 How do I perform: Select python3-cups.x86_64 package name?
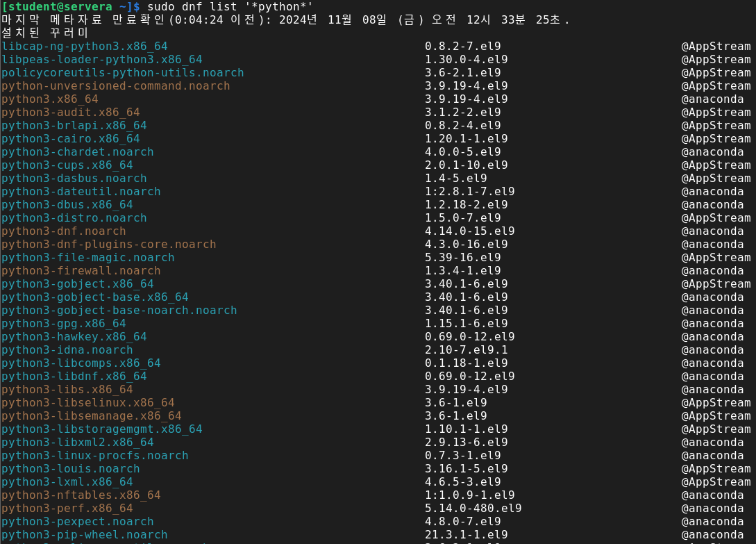[67, 165]
